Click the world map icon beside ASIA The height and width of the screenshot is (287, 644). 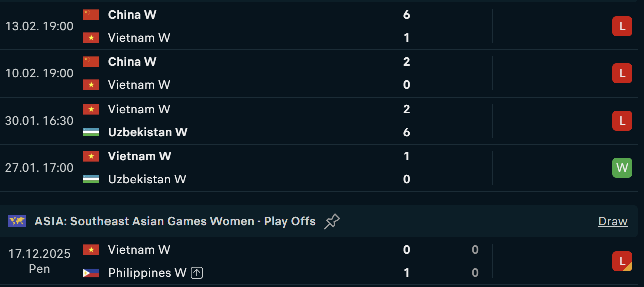17,221
